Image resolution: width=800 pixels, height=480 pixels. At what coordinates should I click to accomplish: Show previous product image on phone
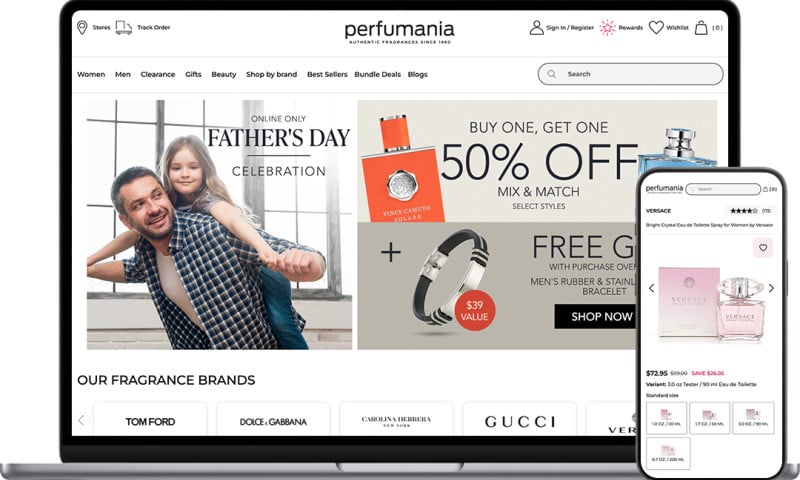click(x=652, y=288)
